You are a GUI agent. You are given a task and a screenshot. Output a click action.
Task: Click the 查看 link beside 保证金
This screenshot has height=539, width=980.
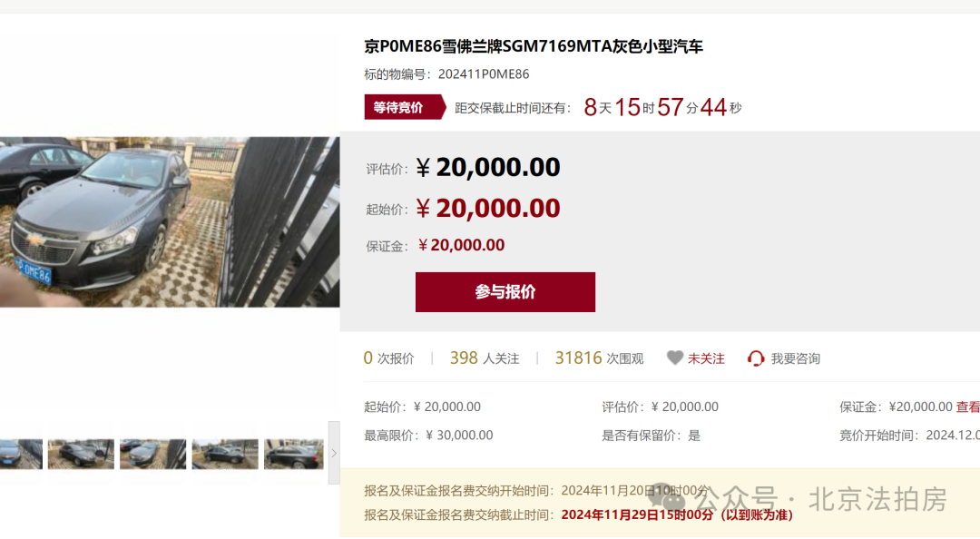[968, 407]
